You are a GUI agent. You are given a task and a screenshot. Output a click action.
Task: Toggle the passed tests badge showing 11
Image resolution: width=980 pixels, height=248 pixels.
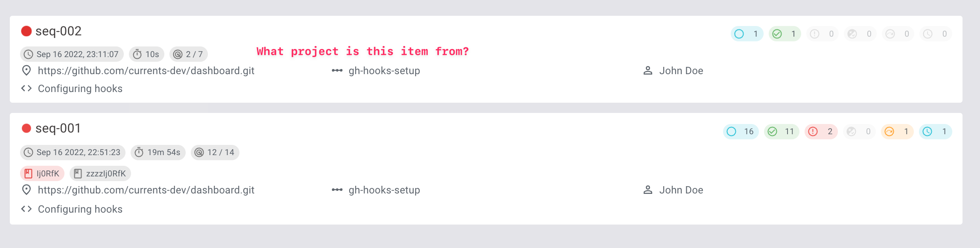click(781, 131)
